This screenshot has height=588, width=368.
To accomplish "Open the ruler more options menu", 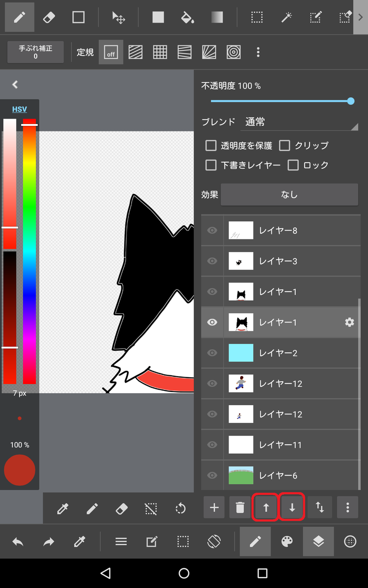I will [258, 52].
